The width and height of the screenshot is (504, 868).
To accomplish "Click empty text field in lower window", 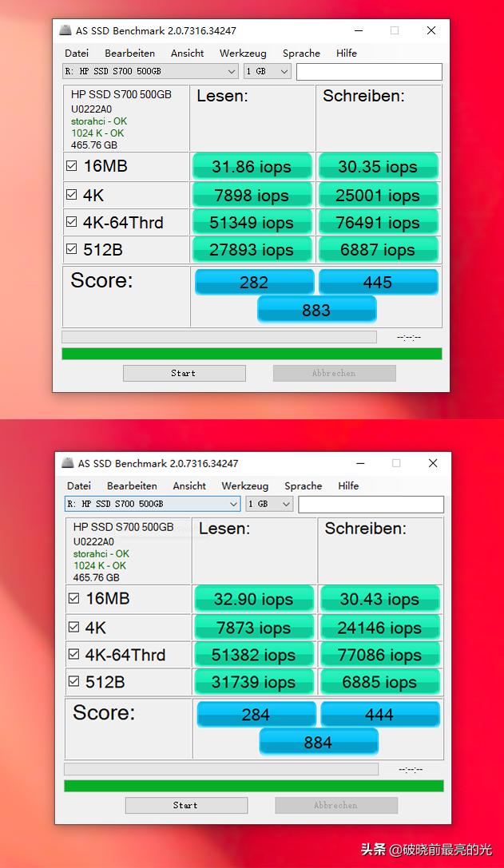I will [371, 504].
